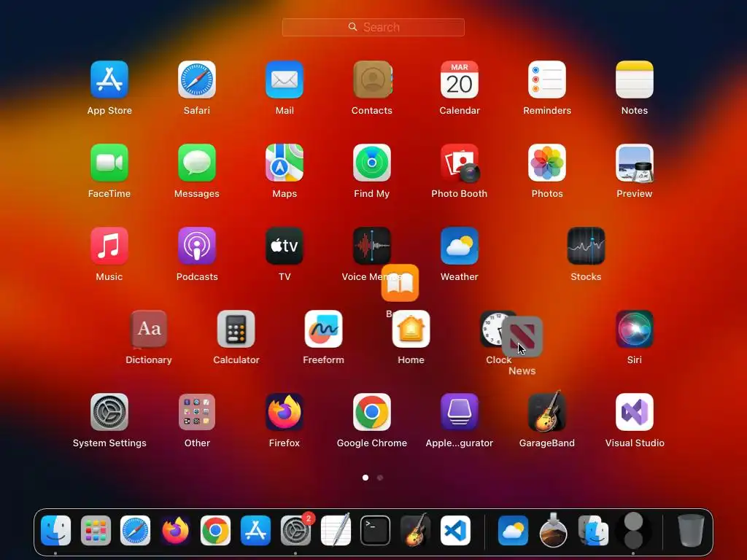Open Visual Studio app
Screen dimensions: 747x560
[x=635, y=412]
